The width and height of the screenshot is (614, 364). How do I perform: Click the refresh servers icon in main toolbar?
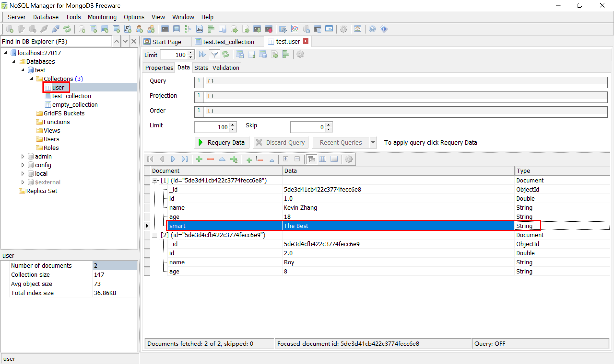click(67, 29)
